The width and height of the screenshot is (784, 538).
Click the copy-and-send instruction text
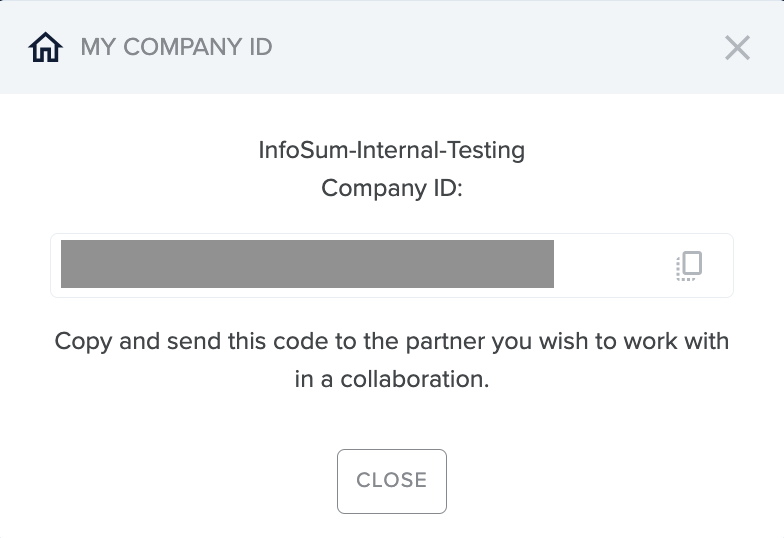coord(392,360)
